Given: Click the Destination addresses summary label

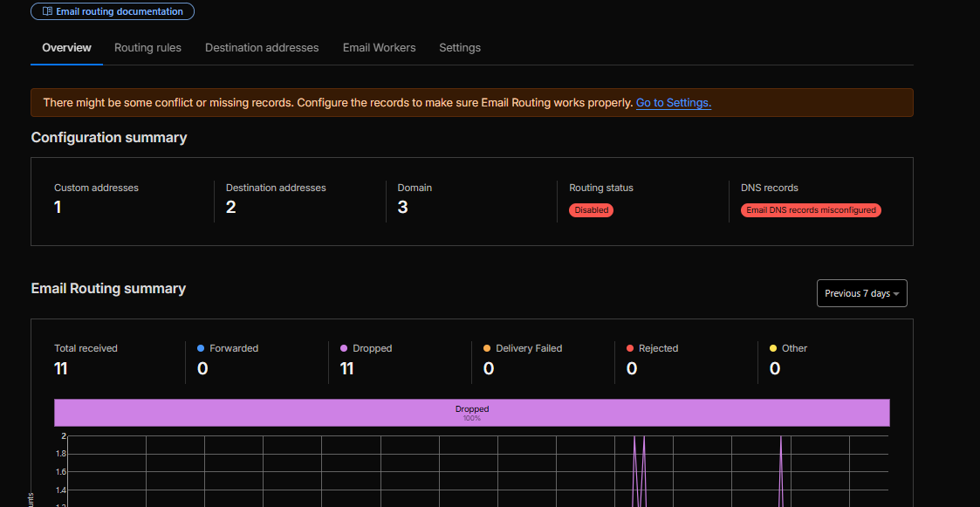Looking at the screenshot, I should point(276,188).
